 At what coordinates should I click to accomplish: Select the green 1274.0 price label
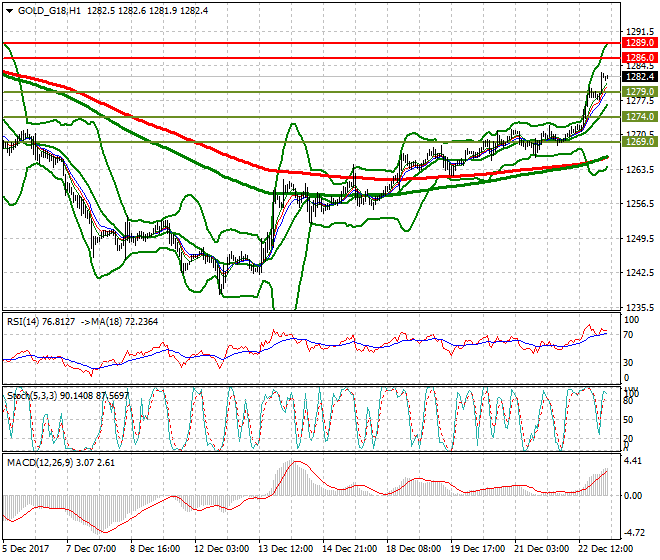coord(638,117)
